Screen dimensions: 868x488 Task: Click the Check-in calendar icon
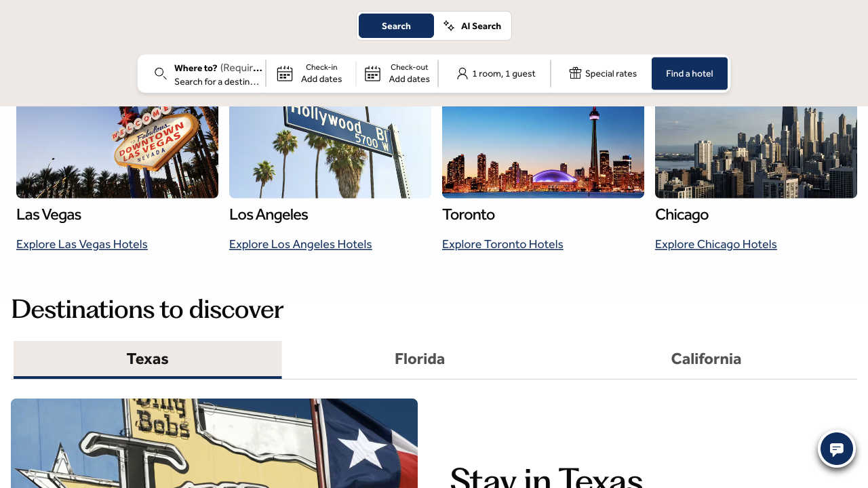tap(285, 74)
